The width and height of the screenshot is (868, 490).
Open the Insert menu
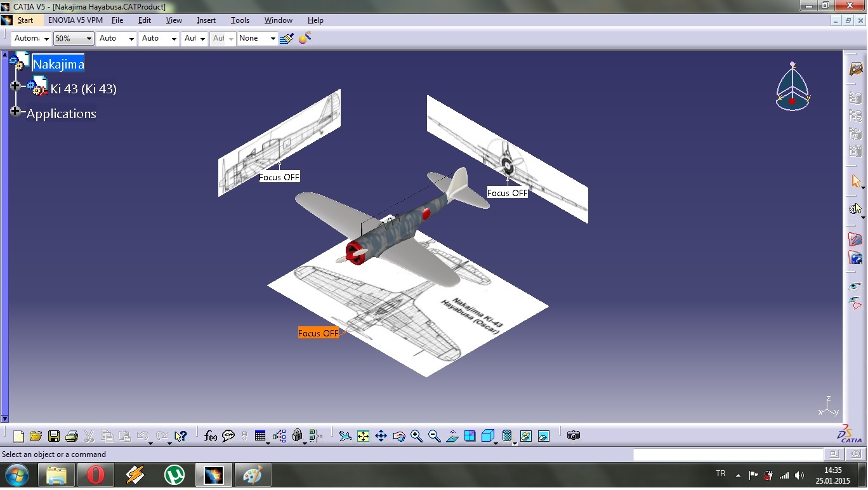(206, 20)
